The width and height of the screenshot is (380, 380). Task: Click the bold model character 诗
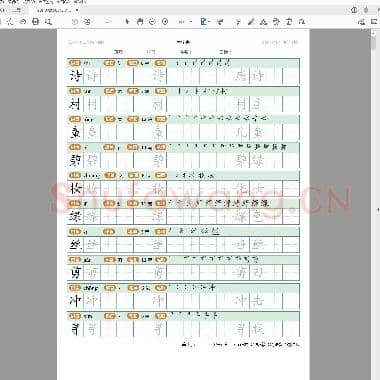tap(75, 76)
